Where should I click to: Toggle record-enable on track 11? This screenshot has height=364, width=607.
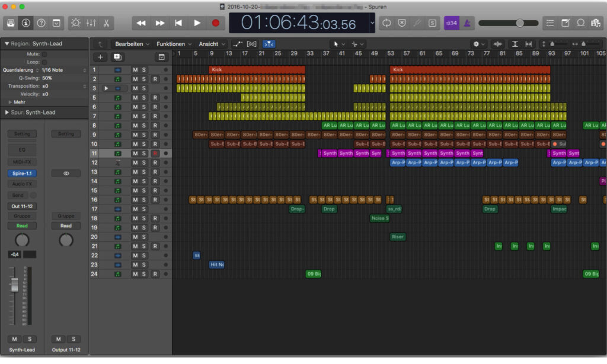(x=155, y=154)
